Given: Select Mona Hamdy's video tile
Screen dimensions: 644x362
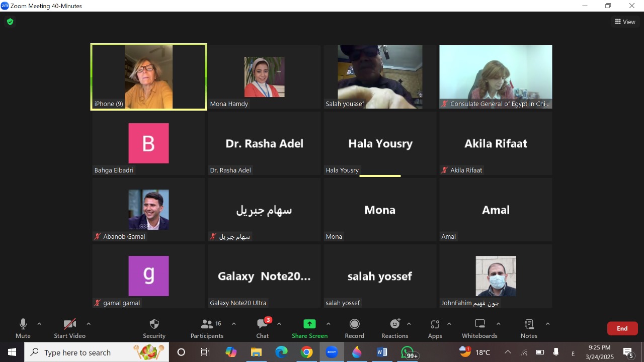Looking at the screenshot, I should click(x=264, y=77).
